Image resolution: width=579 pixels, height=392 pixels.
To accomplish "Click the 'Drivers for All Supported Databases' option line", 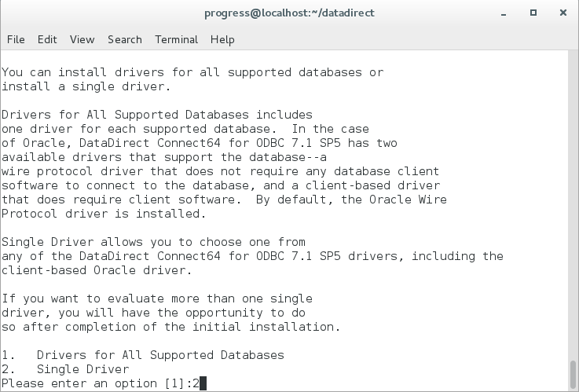I will pos(160,355).
